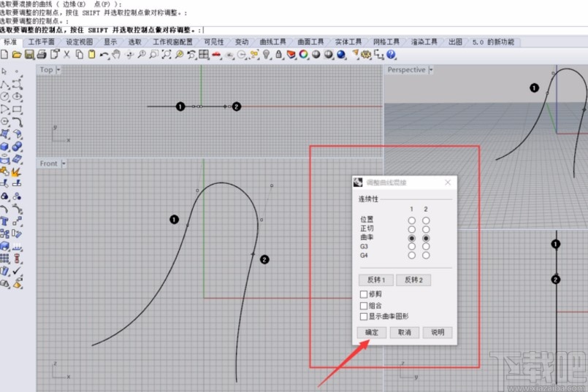The width and height of the screenshot is (588, 392).
Task: Switch to the 曲面工具 tab
Action: click(x=310, y=42)
